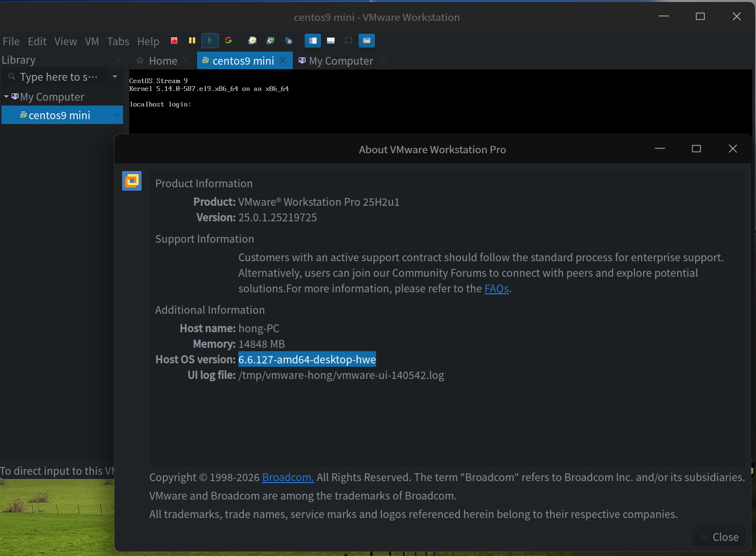Suspend the VM with the yellow pause icon

pyautogui.click(x=192, y=40)
